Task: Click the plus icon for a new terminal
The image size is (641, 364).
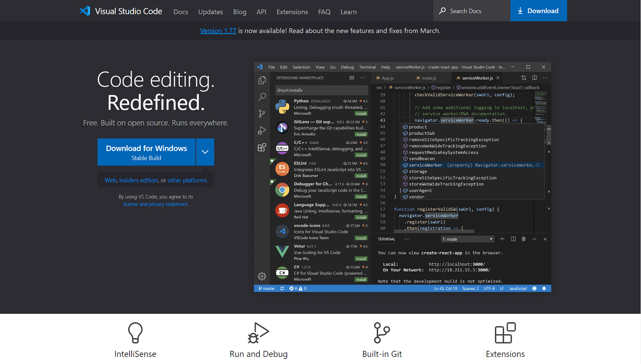Action: point(502,239)
